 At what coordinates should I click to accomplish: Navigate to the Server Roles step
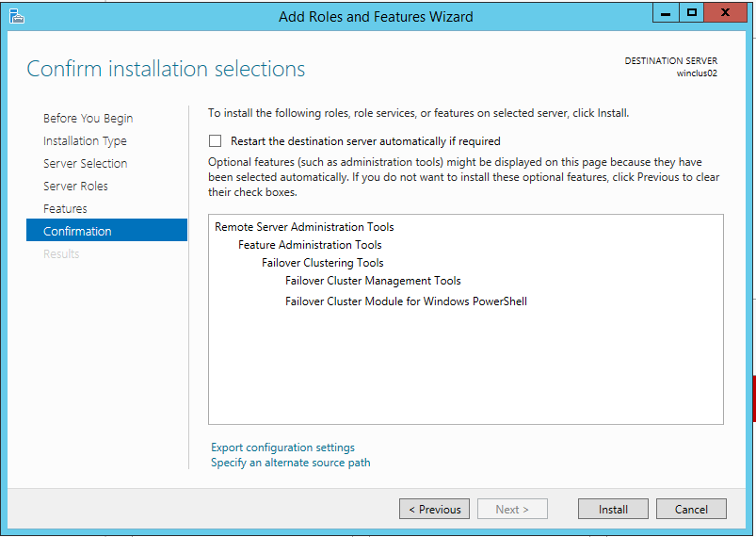point(75,187)
